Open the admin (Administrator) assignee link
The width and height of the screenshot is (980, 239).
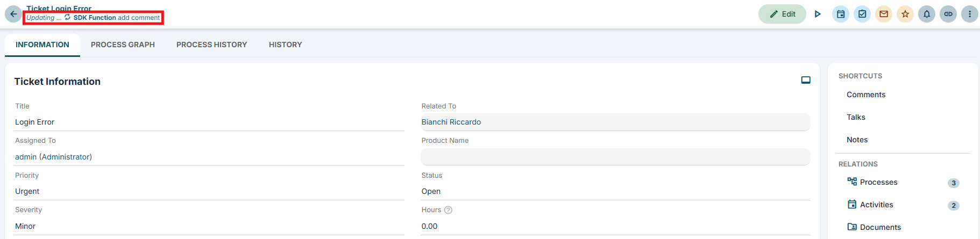coord(53,157)
